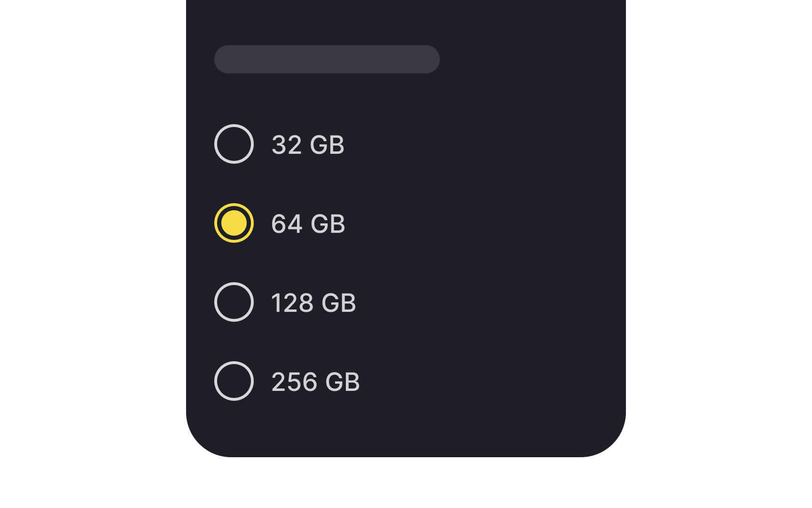Click the 64 GB text label
The image size is (812, 508).
click(308, 223)
